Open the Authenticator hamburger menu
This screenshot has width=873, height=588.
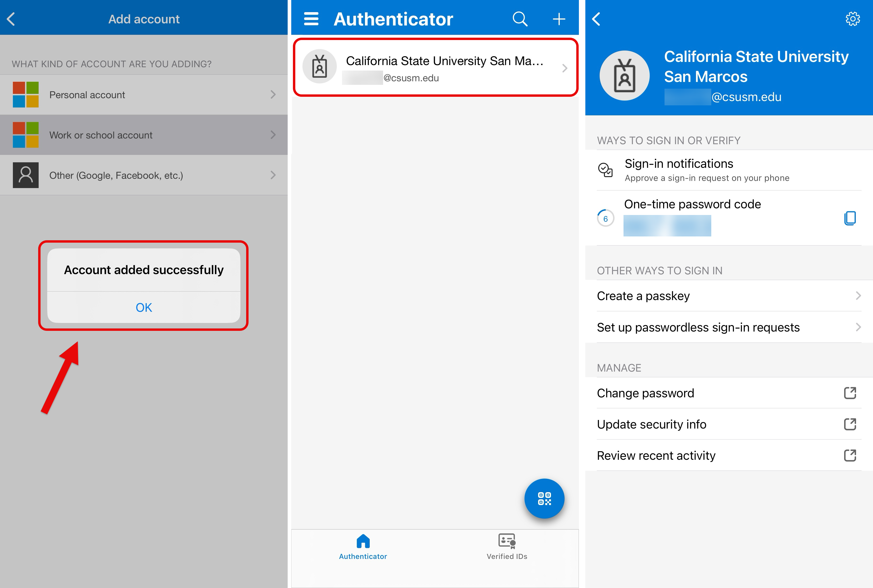coord(311,19)
